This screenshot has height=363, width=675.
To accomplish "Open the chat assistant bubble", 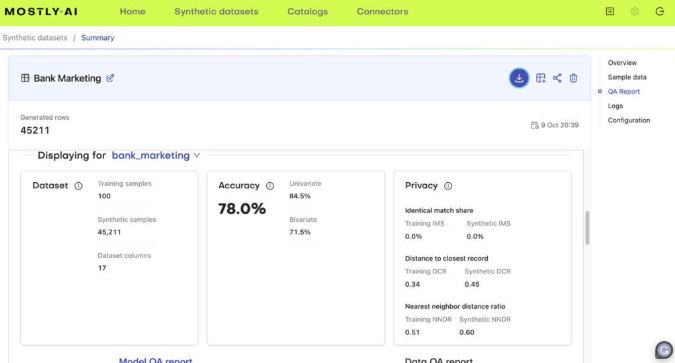I will pyautogui.click(x=664, y=350).
